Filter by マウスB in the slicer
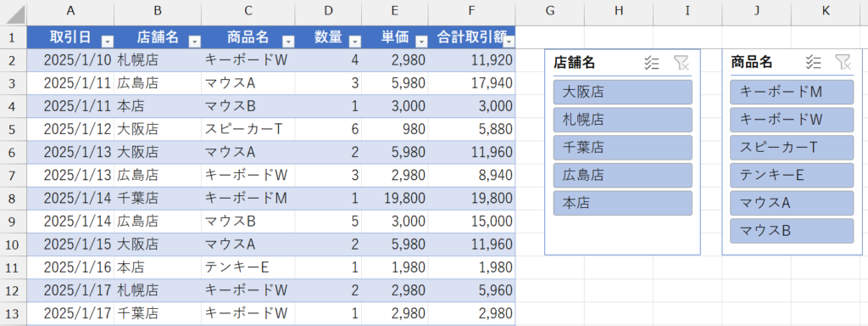The height and width of the screenshot is (326, 868). 792,231
